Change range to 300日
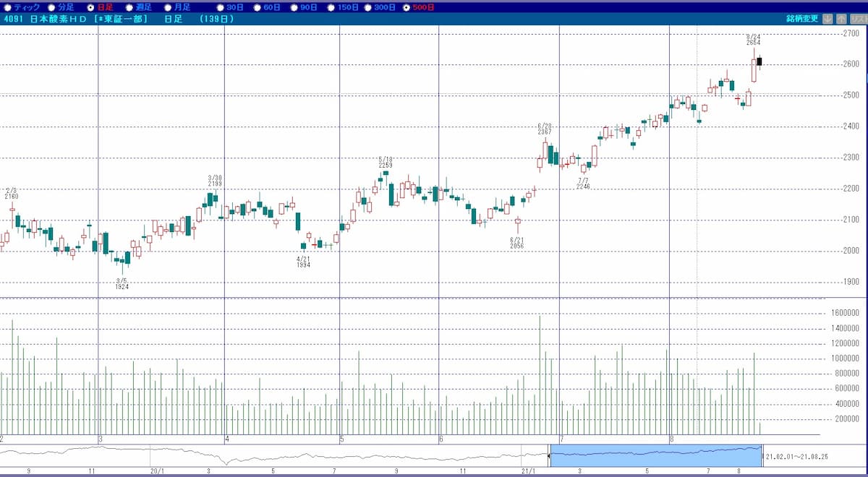 (368, 7)
